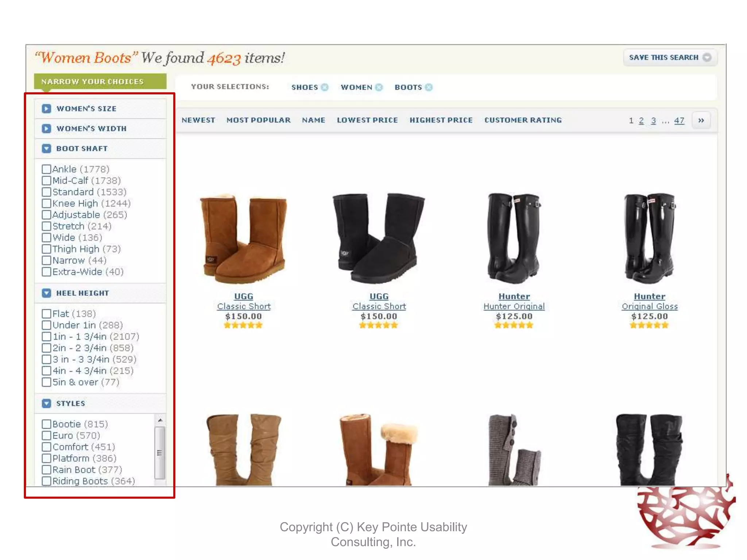
Task: Click the Narrow Your Choices header
Action: 100,81
